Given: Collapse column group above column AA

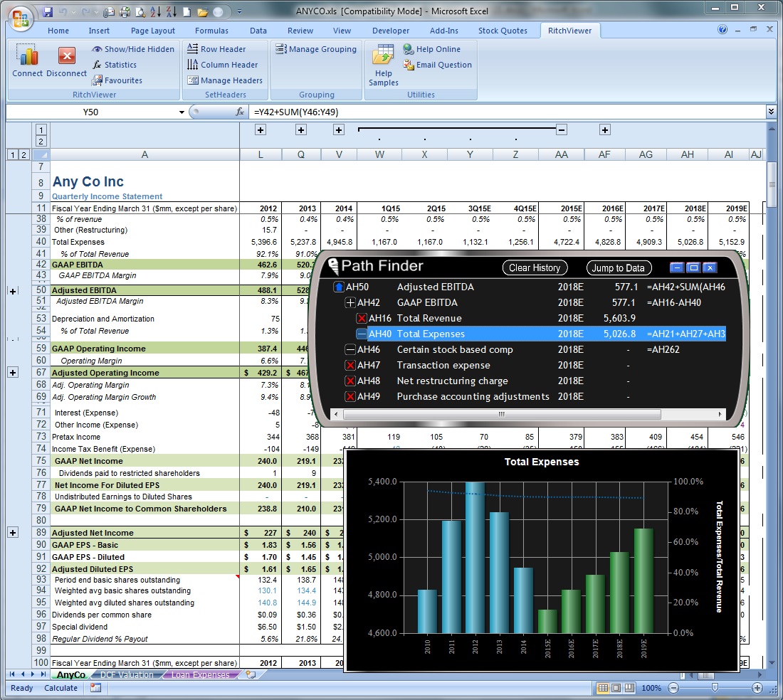Looking at the screenshot, I should click(x=562, y=129).
